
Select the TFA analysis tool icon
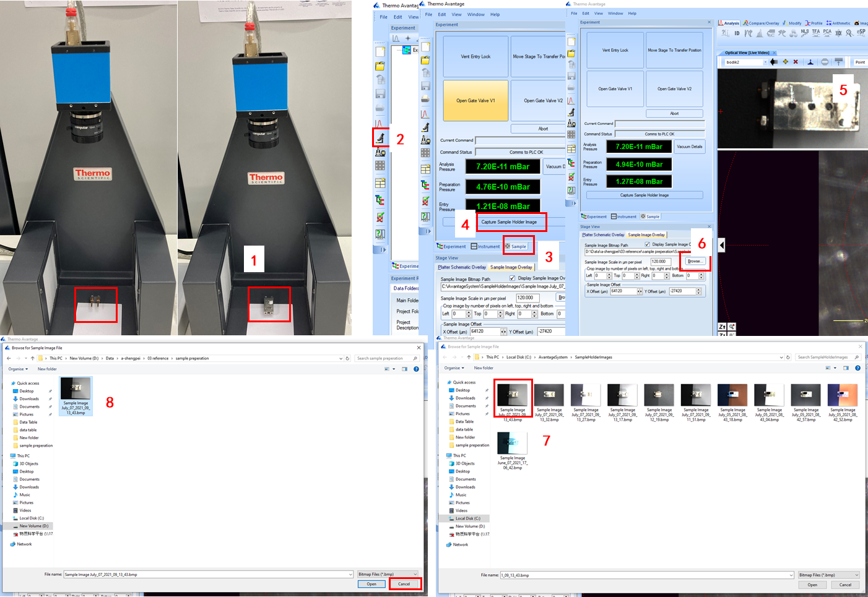click(x=816, y=33)
